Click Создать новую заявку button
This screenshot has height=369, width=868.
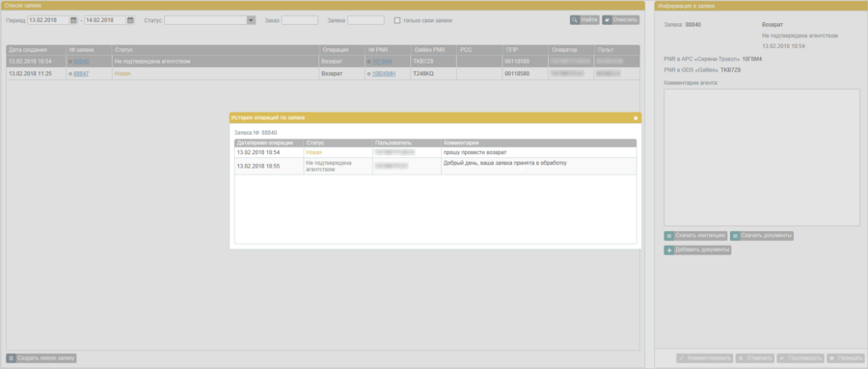pyautogui.click(x=41, y=358)
